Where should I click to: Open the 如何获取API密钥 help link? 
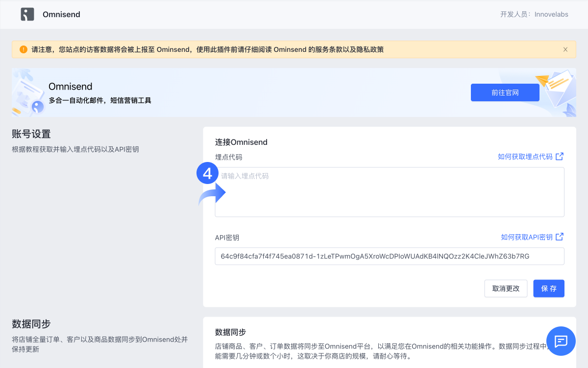[527, 237]
